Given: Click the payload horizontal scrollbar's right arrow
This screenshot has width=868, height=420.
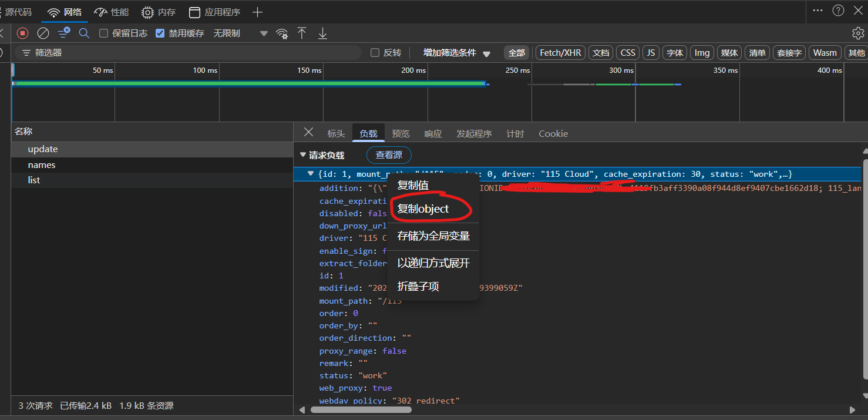Looking at the screenshot, I should 853,409.
